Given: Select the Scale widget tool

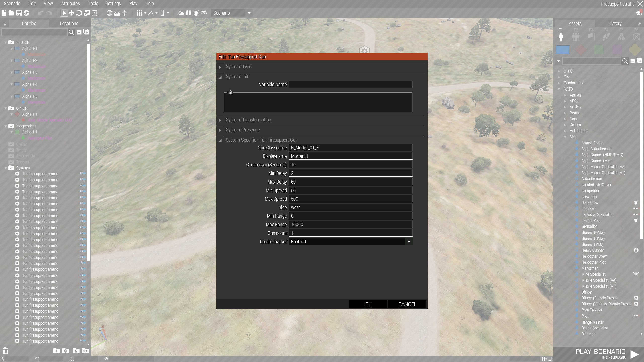Looking at the screenshot, I should [87, 13].
